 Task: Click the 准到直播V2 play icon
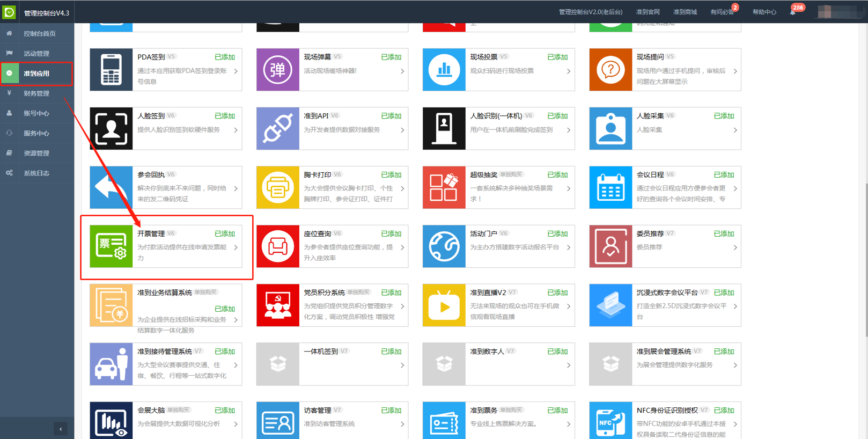click(x=444, y=305)
